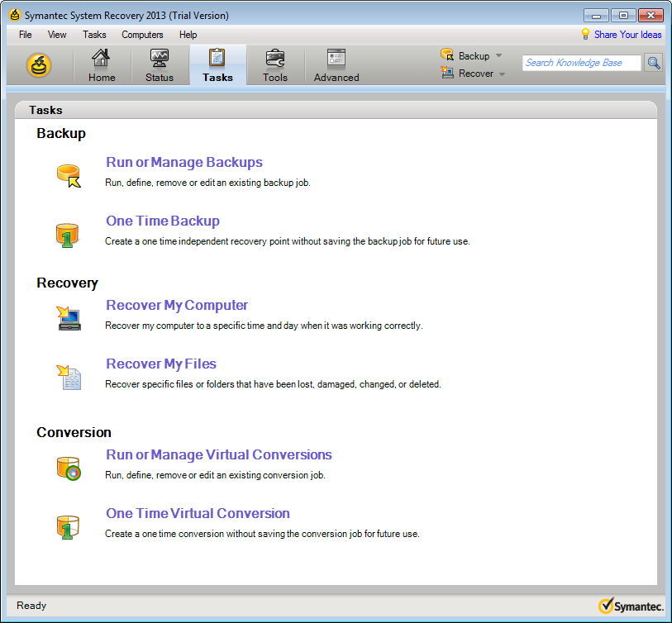Click the knowledge base search magnifier icon

(653, 63)
